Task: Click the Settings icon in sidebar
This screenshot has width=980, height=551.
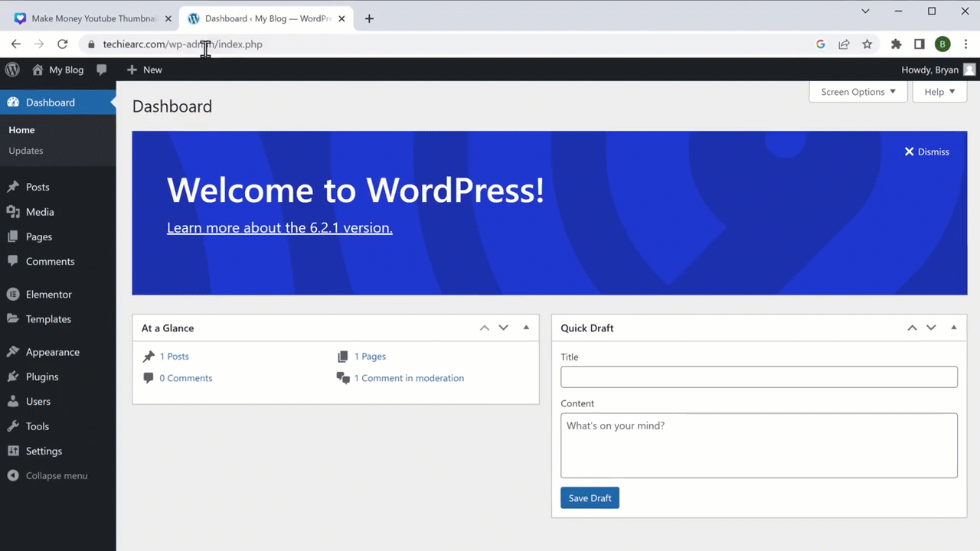Action: (x=13, y=451)
